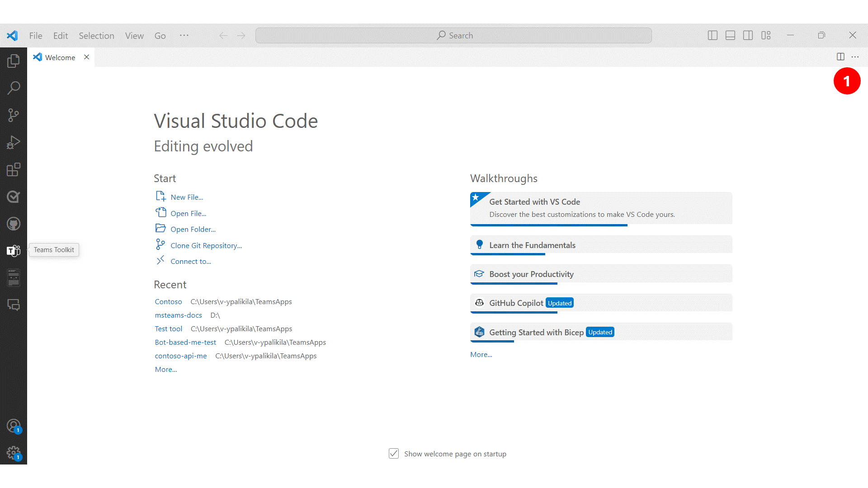Click More recent projects link

(166, 369)
